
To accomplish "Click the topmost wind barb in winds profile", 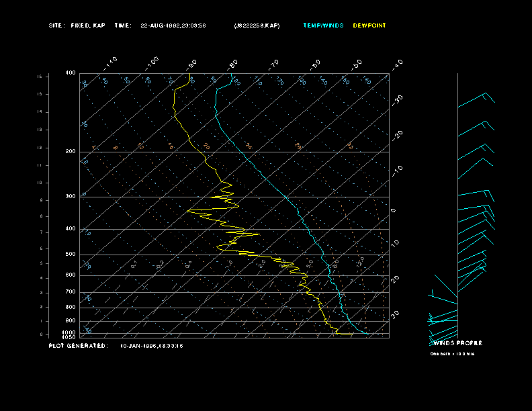I will click(x=476, y=99).
